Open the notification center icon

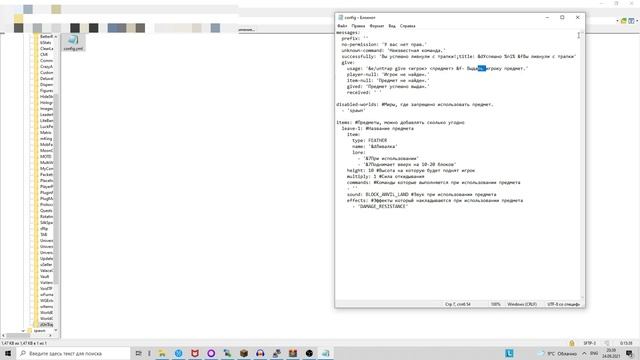[x=629, y=353]
